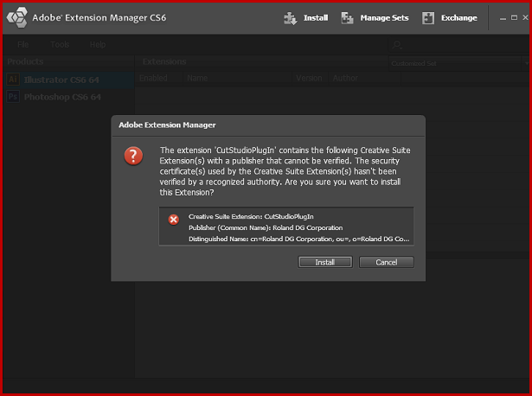Click the Install label in the top toolbar

point(316,18)
